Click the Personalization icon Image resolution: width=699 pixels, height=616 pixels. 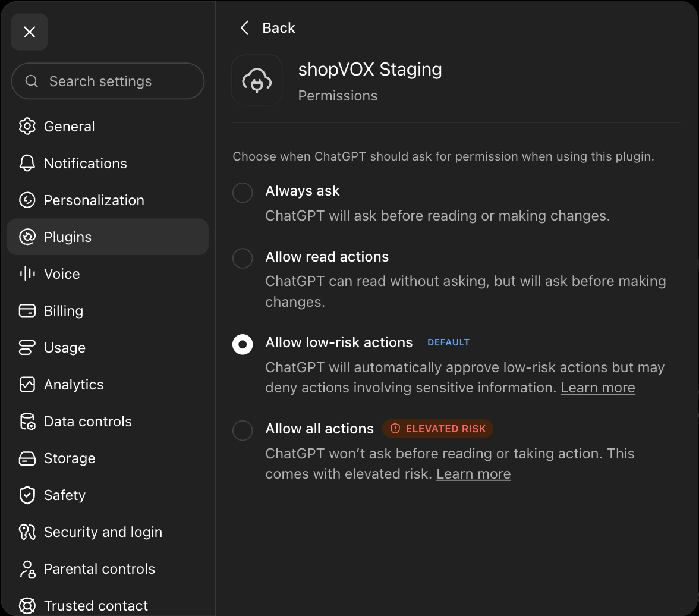(27, 200)
